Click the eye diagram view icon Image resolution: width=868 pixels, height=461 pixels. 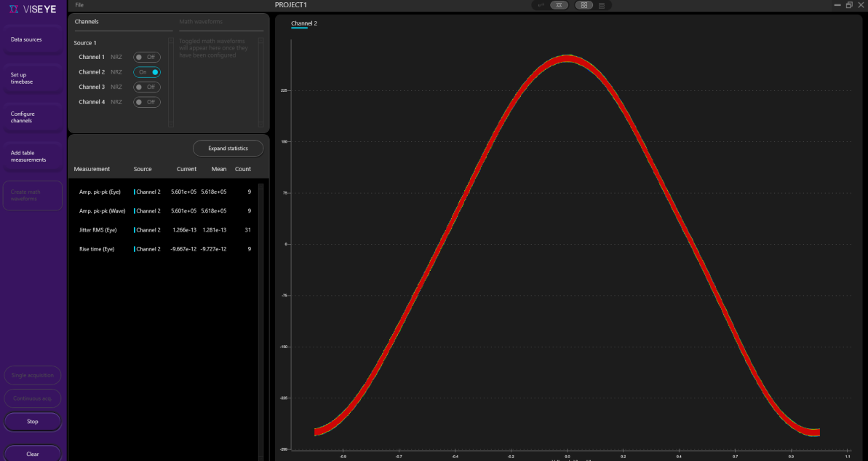559,5
